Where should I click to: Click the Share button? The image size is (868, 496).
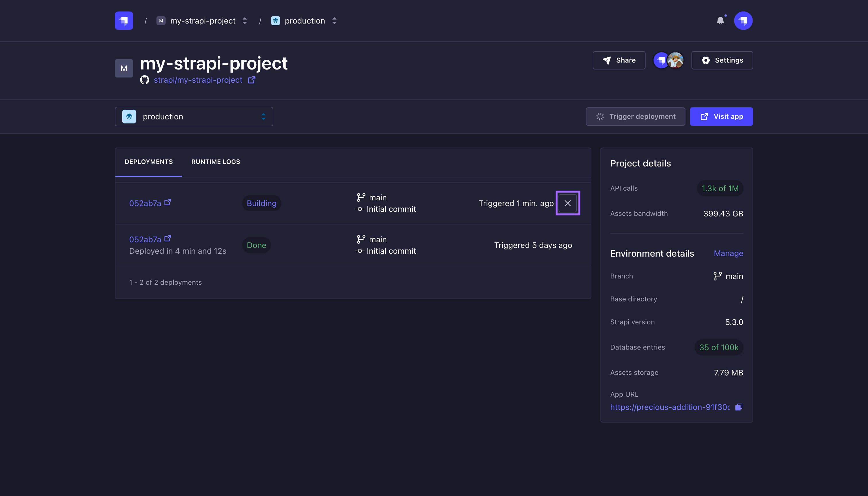(619, 60)
